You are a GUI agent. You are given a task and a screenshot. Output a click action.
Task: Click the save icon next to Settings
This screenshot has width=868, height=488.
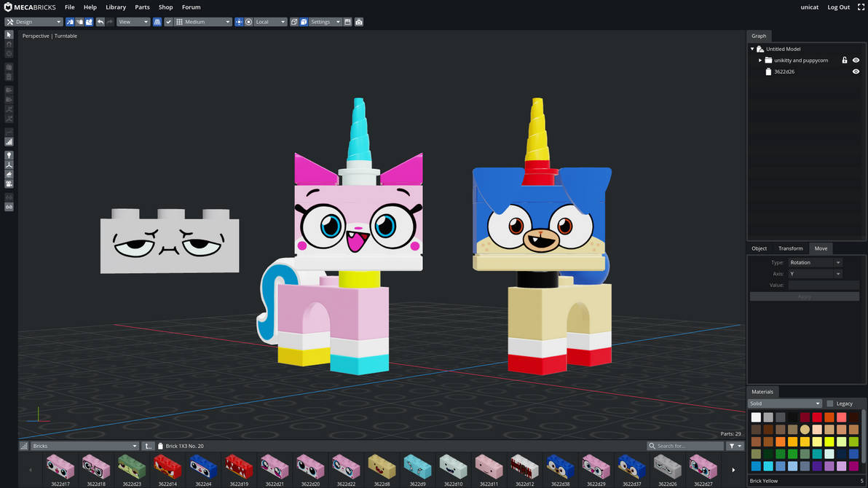347,21
